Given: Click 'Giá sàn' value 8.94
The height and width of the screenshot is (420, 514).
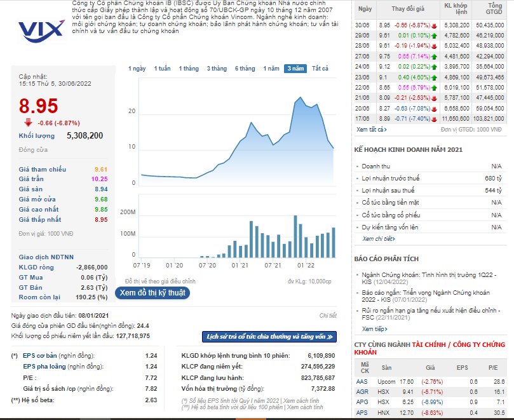Looking at the screenshot, I should click(x=101, y=189).
